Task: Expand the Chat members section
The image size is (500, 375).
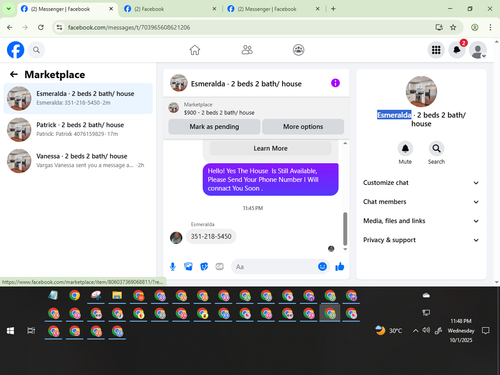Action: (421, 202)
